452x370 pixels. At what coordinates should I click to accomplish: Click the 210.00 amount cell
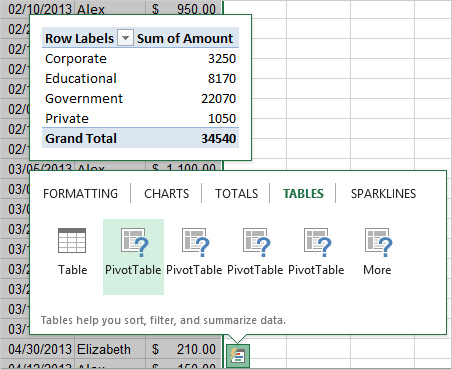point(184,349)
